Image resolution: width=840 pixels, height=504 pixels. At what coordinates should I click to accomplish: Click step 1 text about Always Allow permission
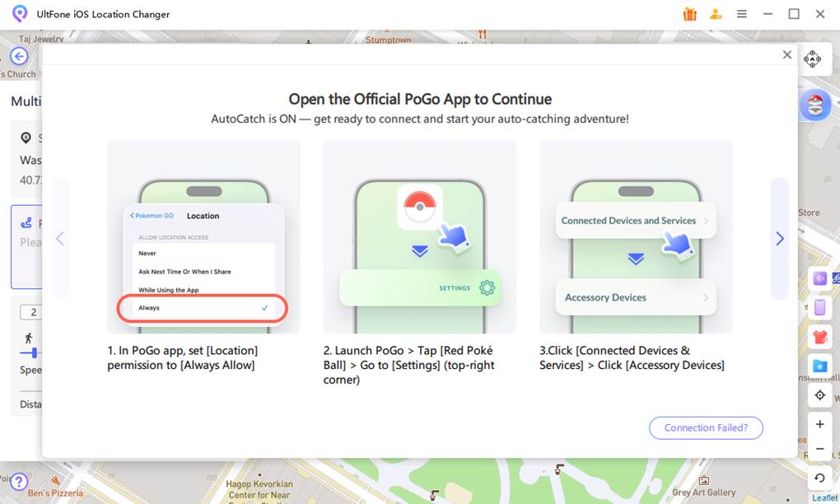183,357
